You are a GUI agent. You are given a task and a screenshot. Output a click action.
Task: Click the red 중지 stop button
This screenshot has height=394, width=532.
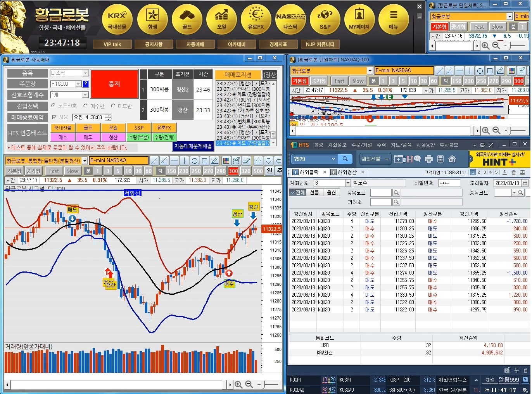(x=114, y=84)
